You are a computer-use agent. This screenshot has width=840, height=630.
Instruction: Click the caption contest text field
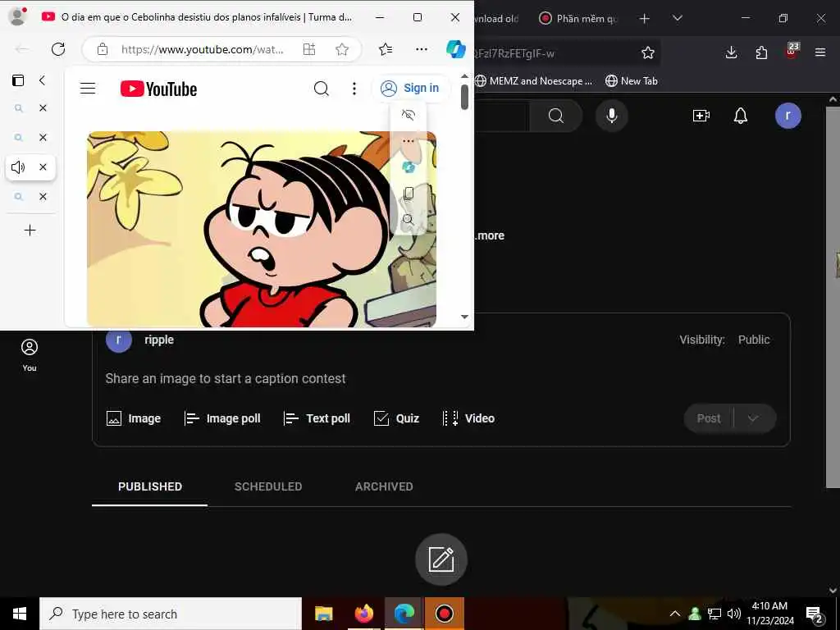point(226,379)
